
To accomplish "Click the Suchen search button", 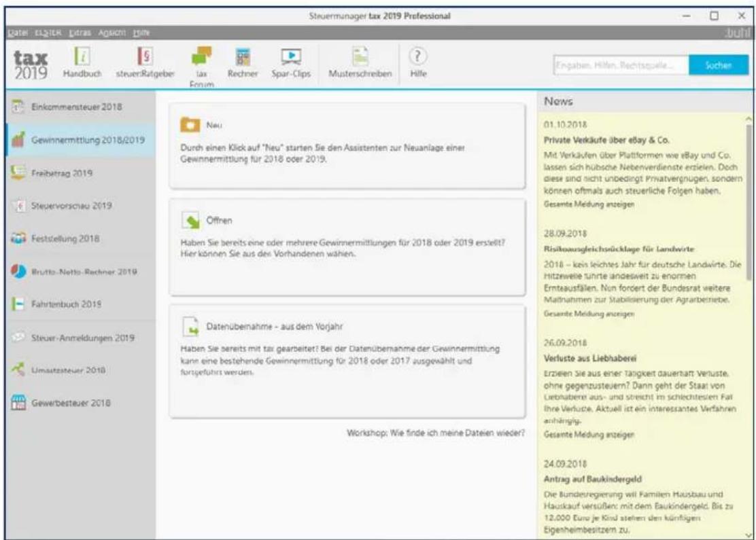I will point(719,65).
